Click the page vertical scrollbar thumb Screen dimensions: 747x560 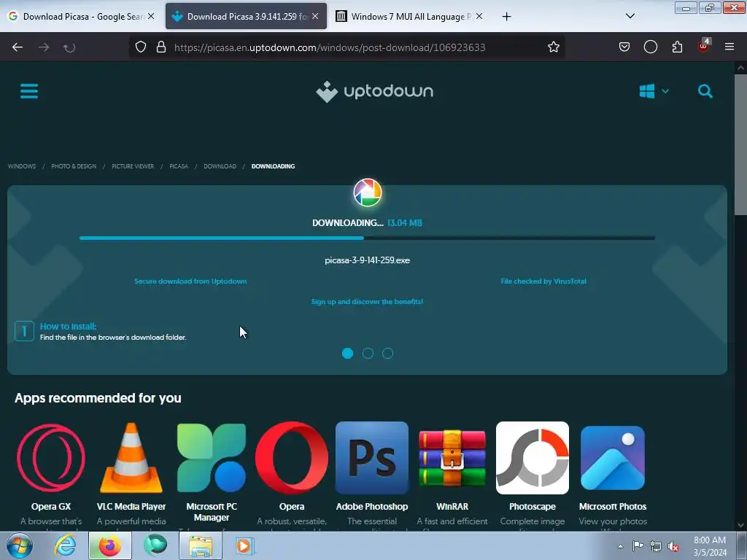click(x=740, y=145)
